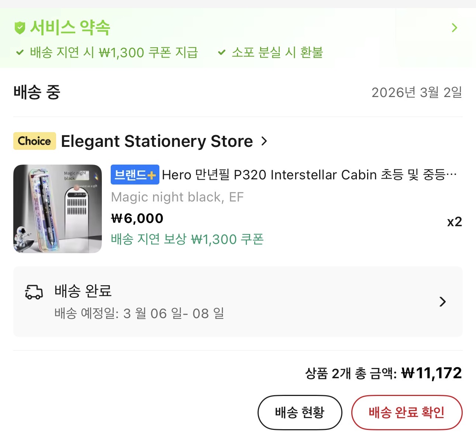
Task: Expand the 서비스 약속 banner chevron
Action: tap(455, 28)
